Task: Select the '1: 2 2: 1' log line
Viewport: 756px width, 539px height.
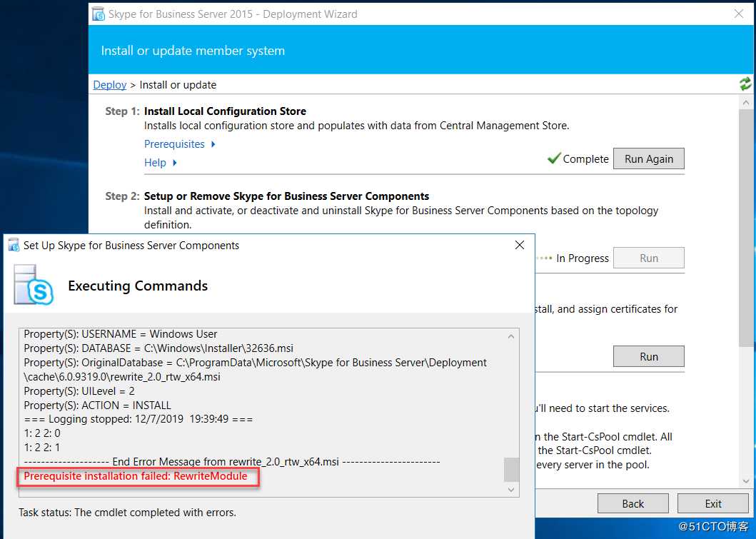Action: (42, 448)
